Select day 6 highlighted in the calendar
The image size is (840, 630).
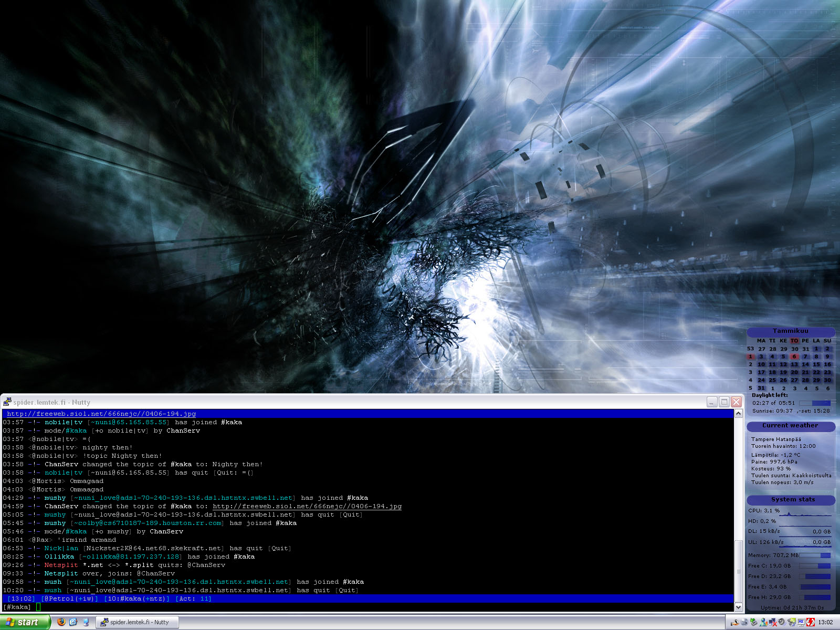(x=794, y=356)
